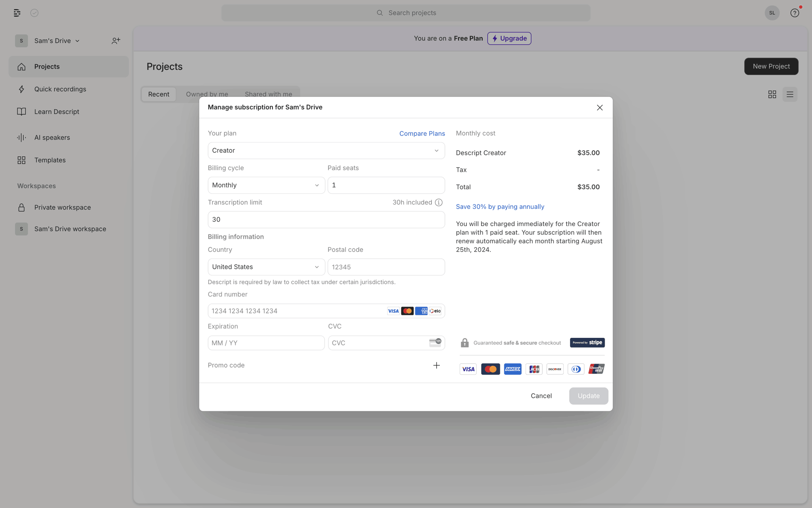Click the Powered by Stripe badge
This screenshot has width=812, height=508.
587,342
